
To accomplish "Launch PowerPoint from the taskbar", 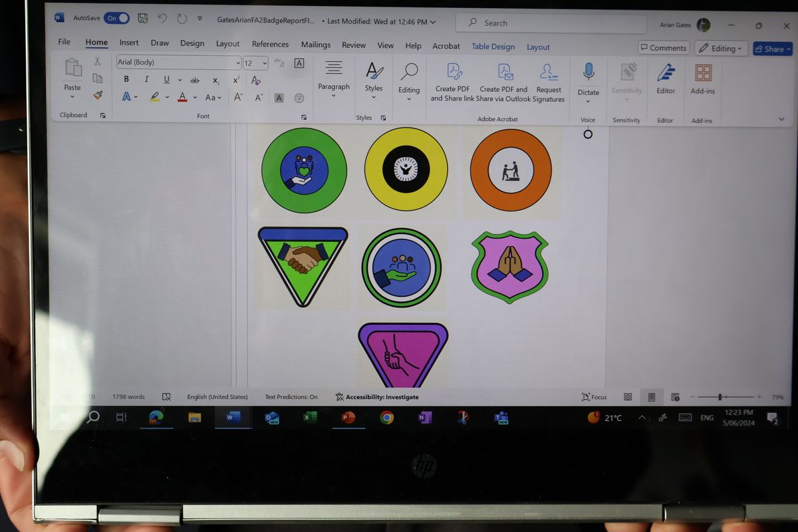I will point(347,418).
